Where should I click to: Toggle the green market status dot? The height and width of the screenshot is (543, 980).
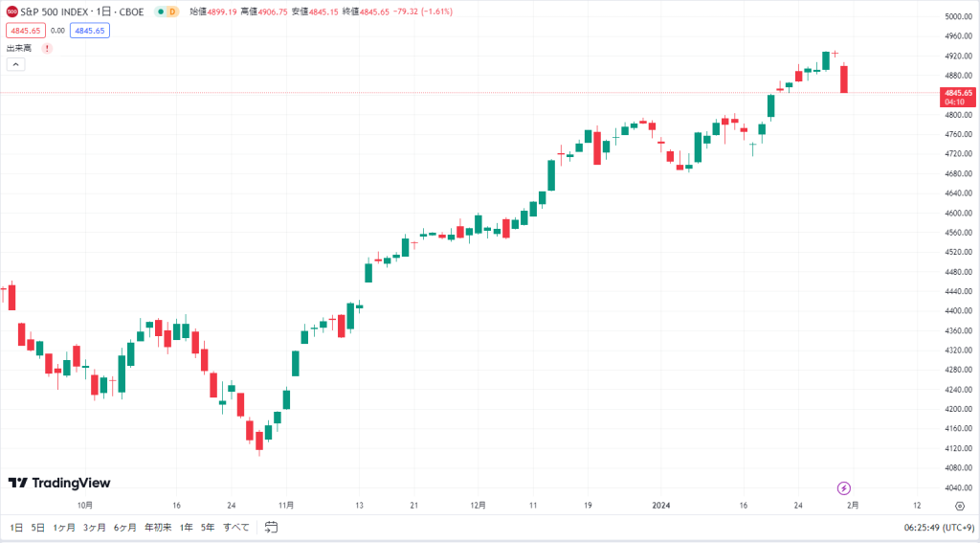[x=161, y=11]
